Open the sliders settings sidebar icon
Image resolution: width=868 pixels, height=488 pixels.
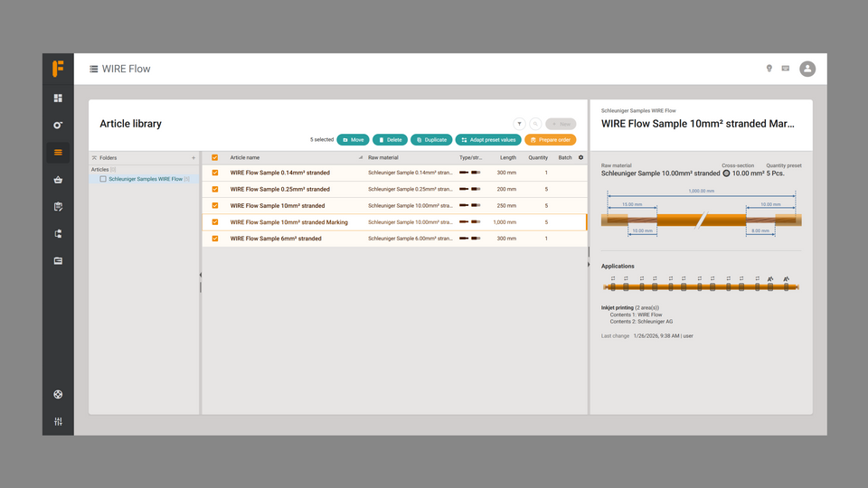pyautogui.click(x=58, y=422)
